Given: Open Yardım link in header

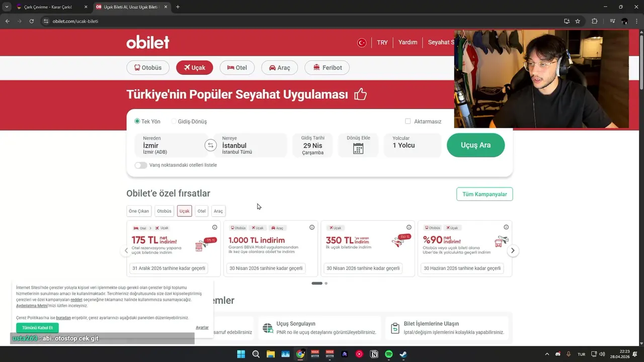Looking at the screenshot, I should [408, 42].
